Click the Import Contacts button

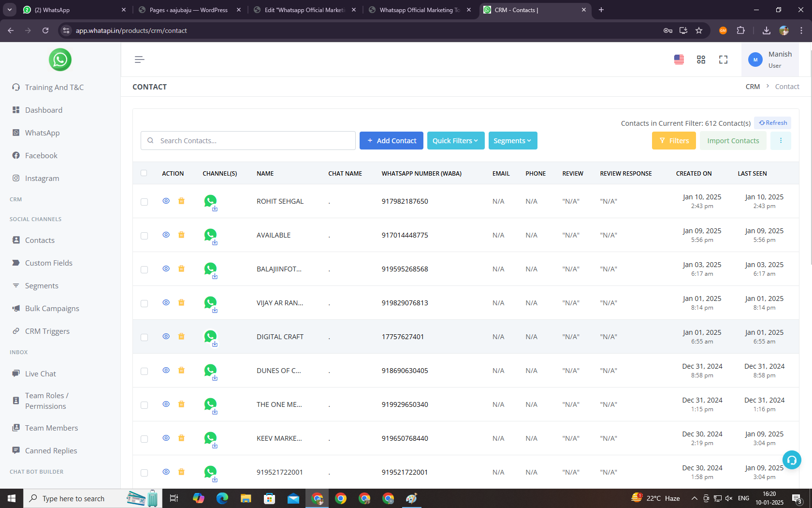(x=733, y=140)
